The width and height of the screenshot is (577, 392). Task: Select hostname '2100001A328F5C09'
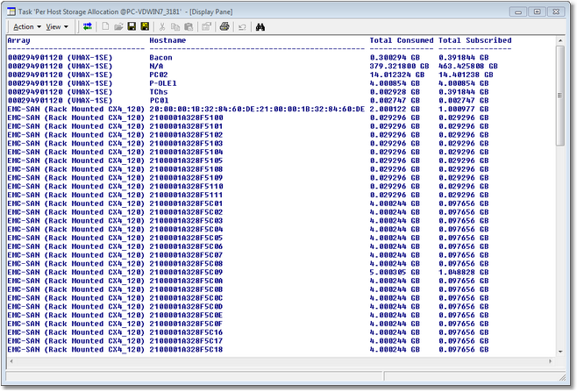pyautogui.click(x=186, y=273)
